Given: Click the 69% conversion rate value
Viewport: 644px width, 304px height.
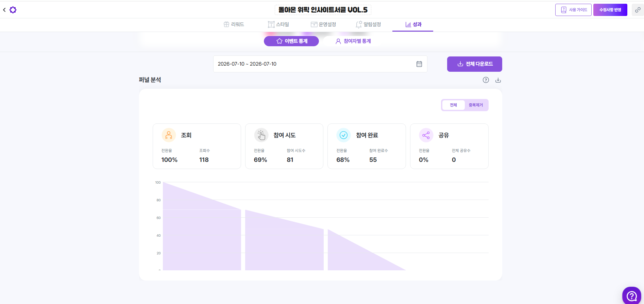Looking at the screenshot, I should tap(260, 160).
